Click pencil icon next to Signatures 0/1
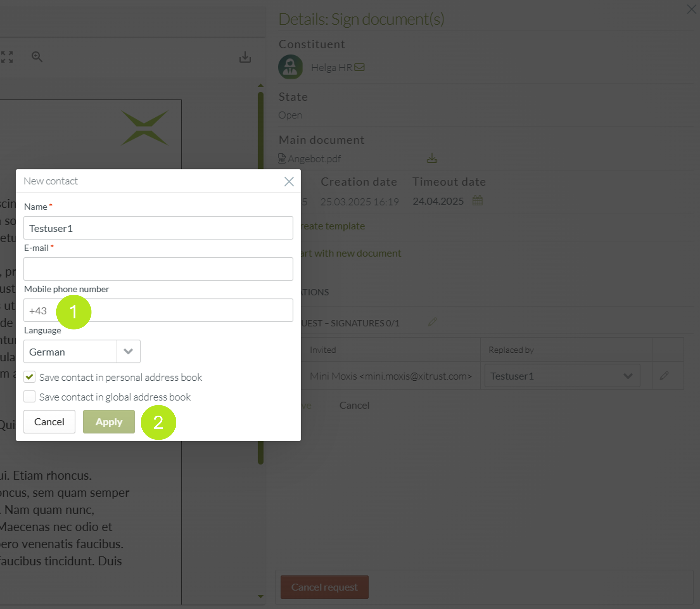The height and width of the screenshot is (609, 700). point(432,322)
